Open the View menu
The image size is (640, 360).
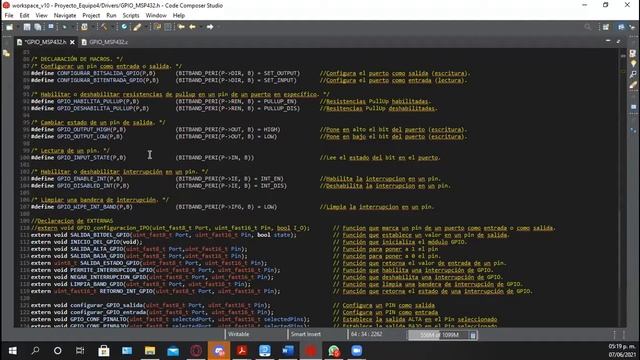click(x=41, y=16)
